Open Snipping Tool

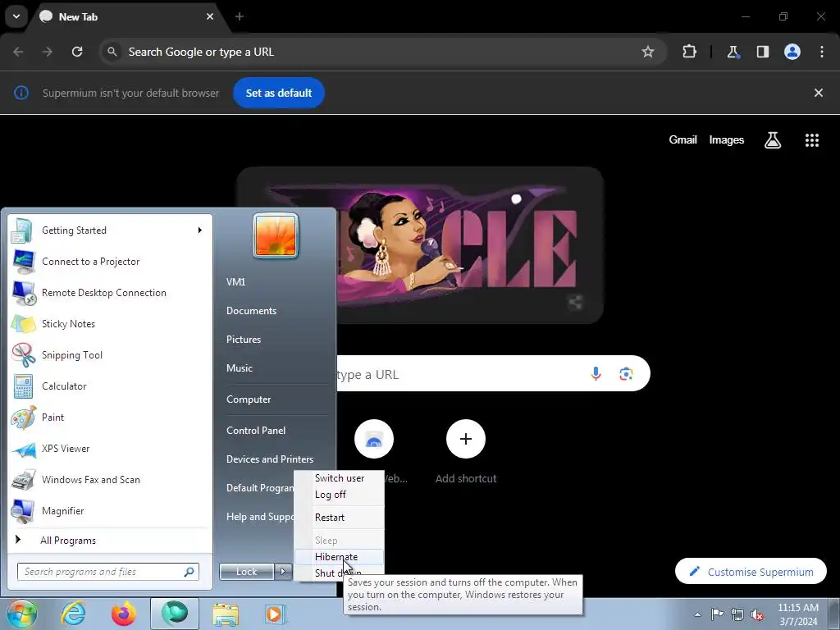(x=109, y=354)
